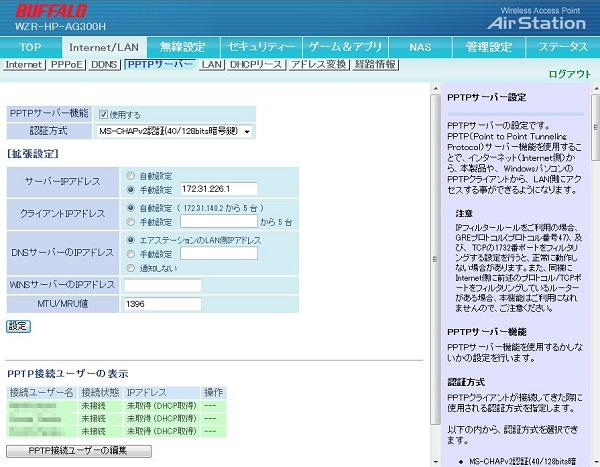Image resolution: width=600 pixels, height=467 pixels.
Task: Click the help panel scrollbar thumb
Action: pyautogui.click(x=596, y=127)
